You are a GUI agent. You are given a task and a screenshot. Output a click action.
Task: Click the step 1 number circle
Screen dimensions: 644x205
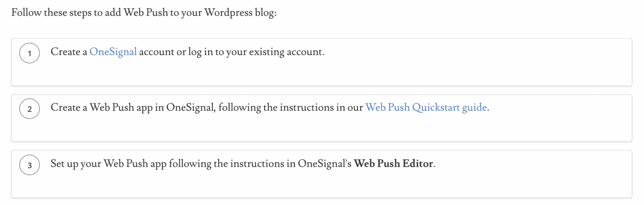click(x=30, y=54)
